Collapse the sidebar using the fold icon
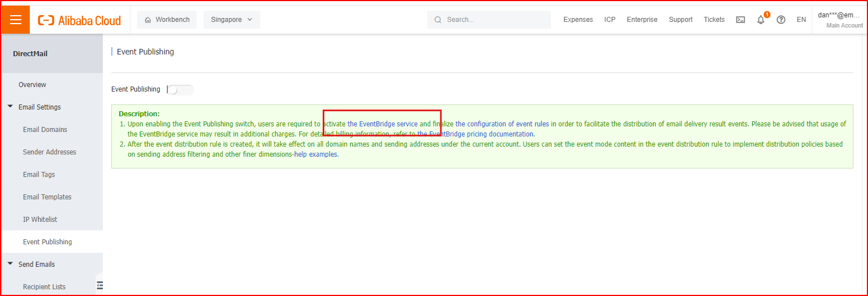This screenshot has height=296, width=868. [x=100, y=285]
